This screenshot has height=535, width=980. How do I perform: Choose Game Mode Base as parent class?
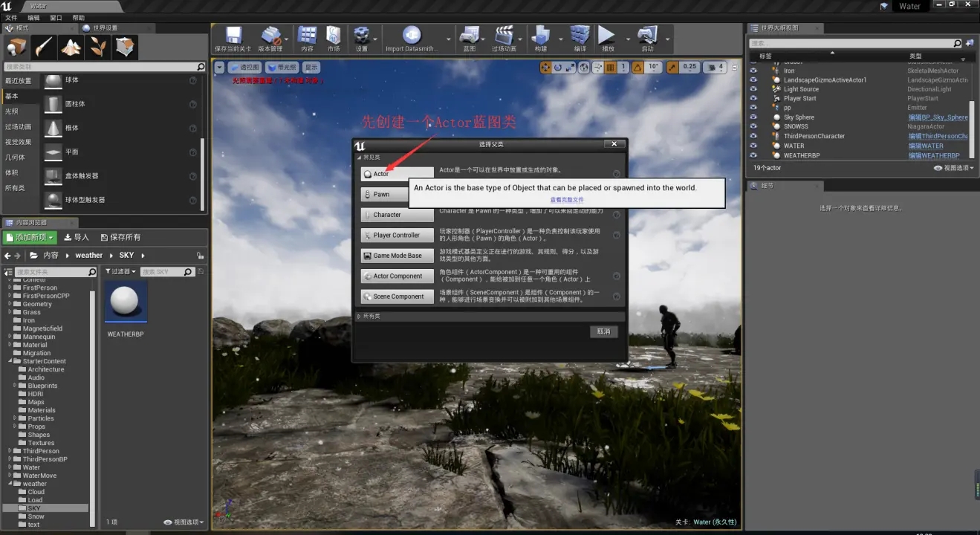(397, 256)
